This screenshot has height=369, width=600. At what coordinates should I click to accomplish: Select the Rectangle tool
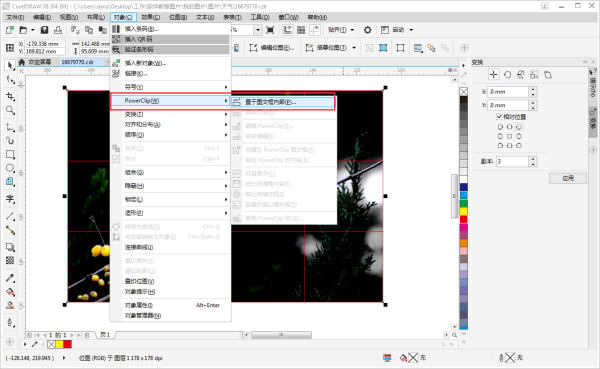click(x=10, y=155)
